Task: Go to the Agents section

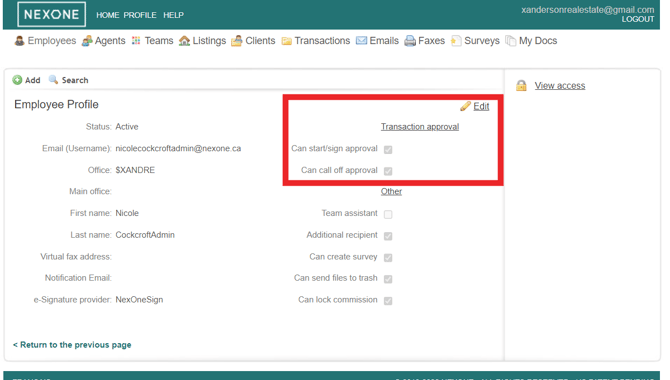Action: pos(110,41)
